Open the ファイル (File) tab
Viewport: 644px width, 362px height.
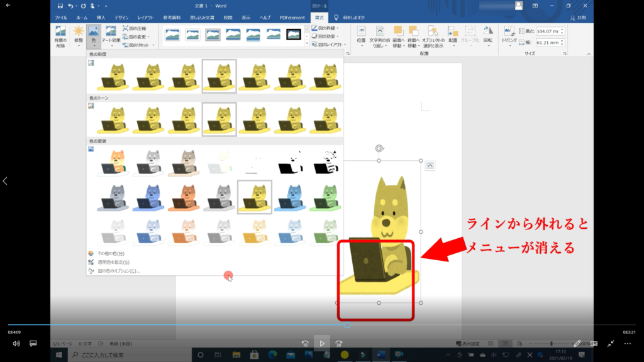coord(61,18)
